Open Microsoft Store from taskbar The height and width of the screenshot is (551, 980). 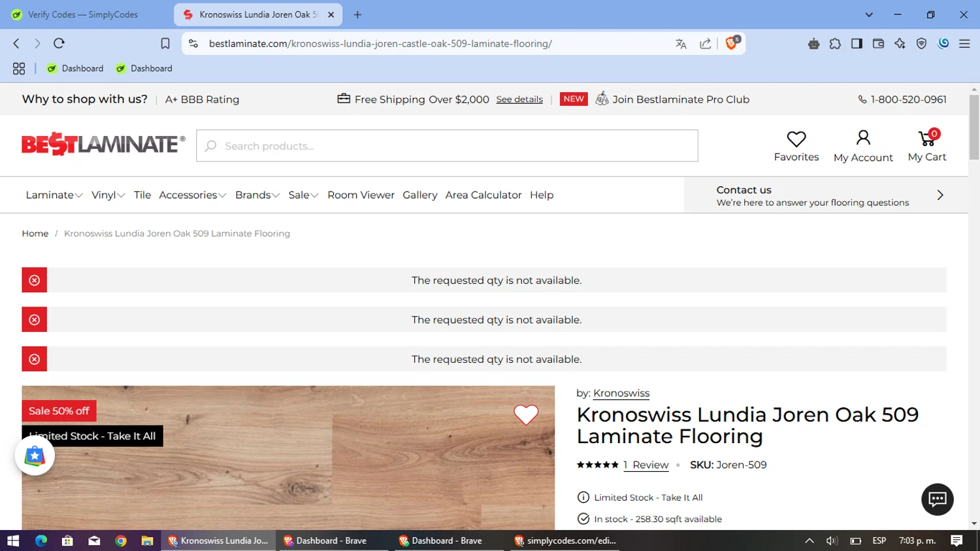click(67, 541)
